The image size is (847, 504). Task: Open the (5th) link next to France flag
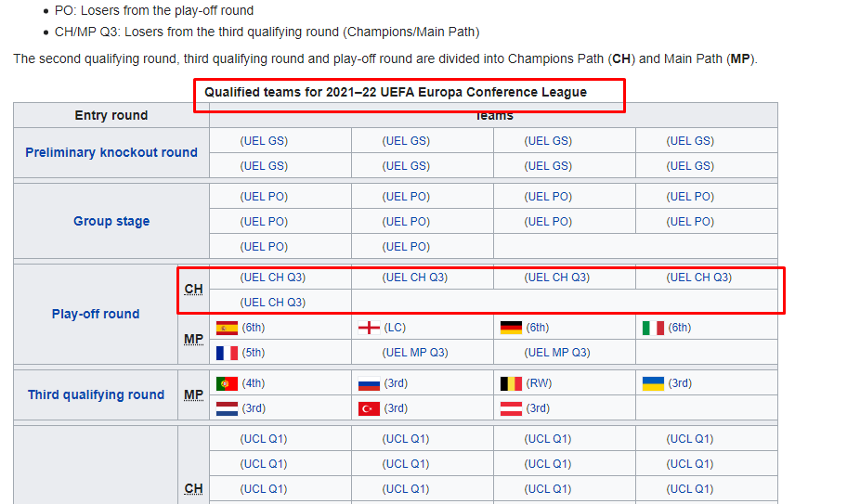[253, 353]
